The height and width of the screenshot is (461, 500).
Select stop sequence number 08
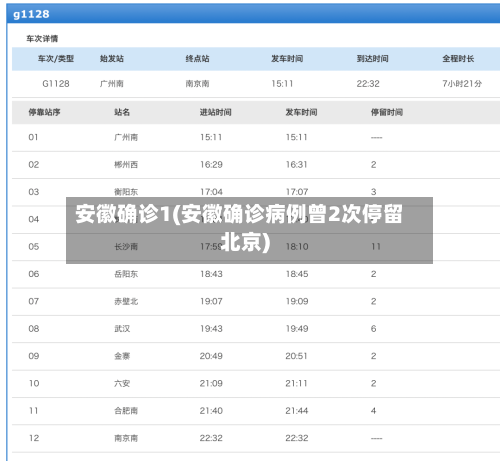tap(34, 328)
